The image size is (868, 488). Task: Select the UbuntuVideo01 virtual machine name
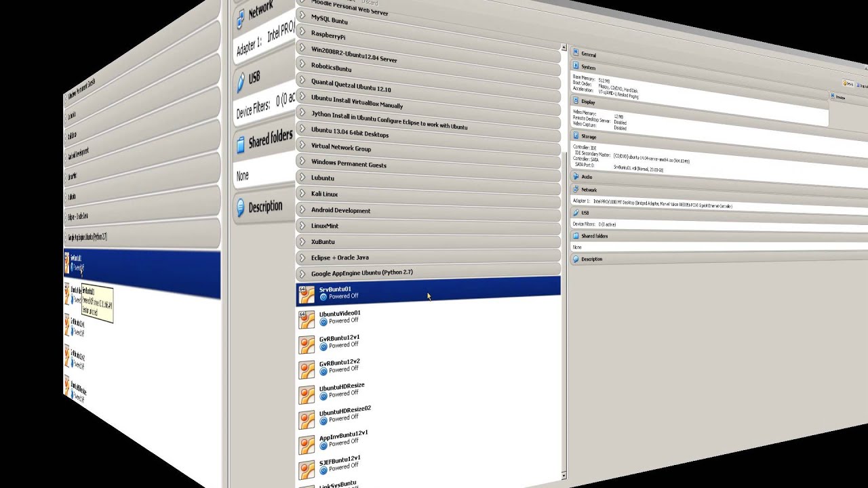(340, 313)
